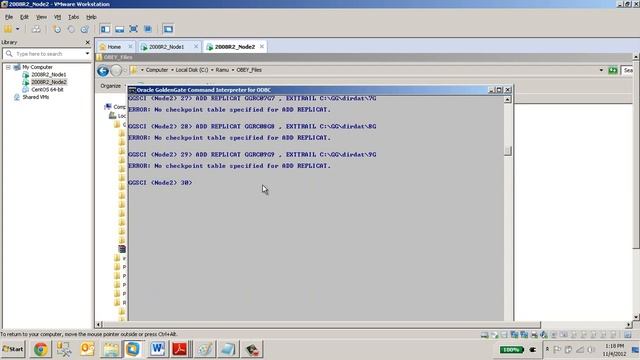Click the horizontal scrollbar left arrow
Screen dimensions: 640x360
(98, 324)
